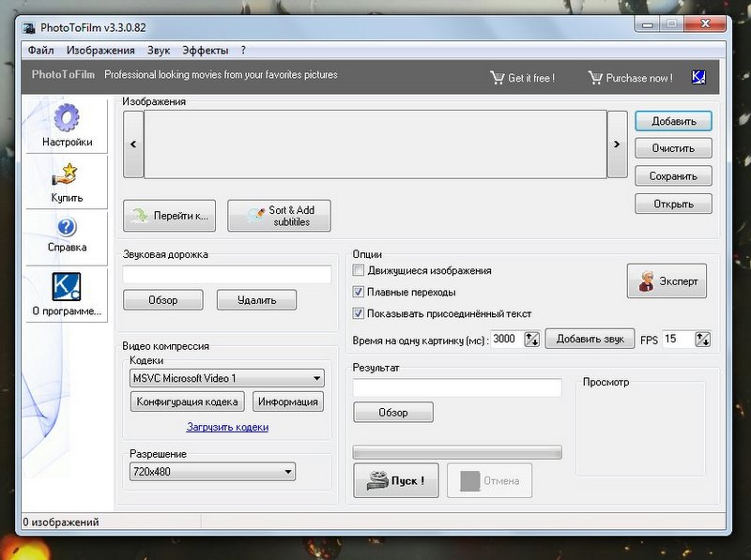
Task: Open the Изображения menu
Action: click(x=100, y=51)
